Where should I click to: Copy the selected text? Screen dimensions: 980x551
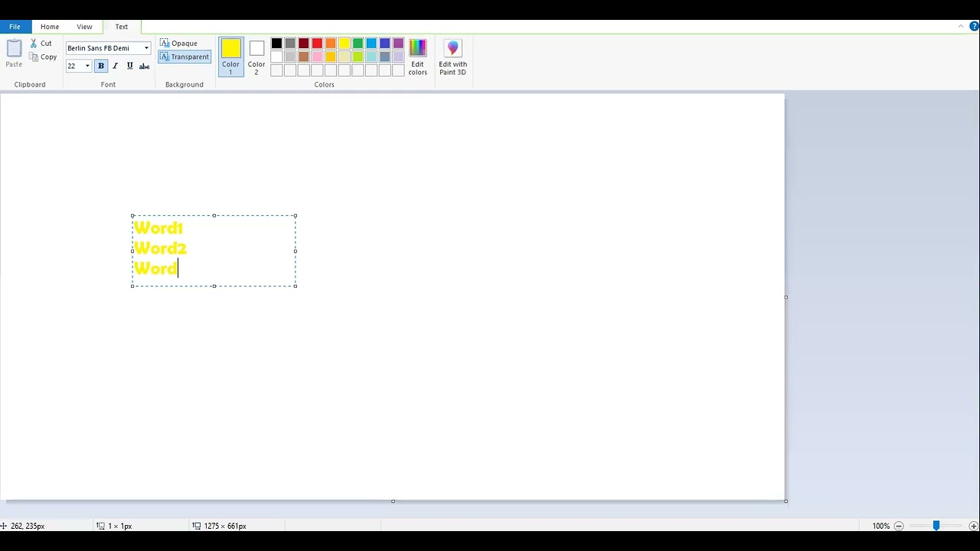43,57
